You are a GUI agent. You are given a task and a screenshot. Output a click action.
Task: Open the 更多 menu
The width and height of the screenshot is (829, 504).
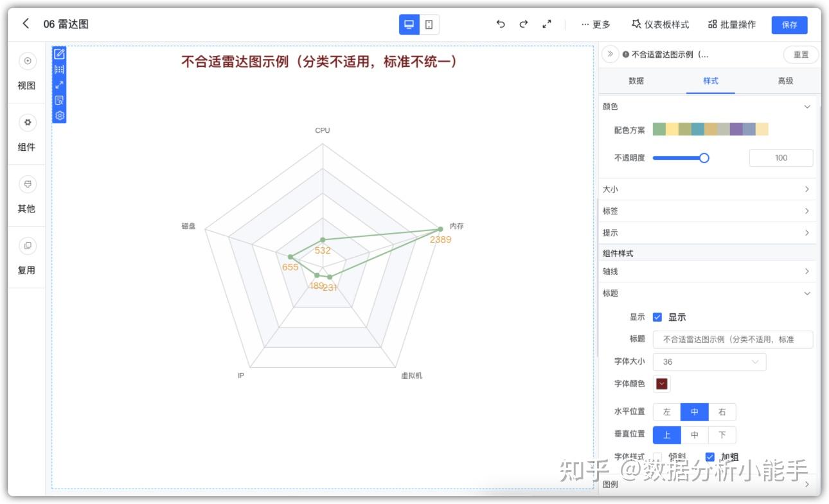tap(596, 24)
